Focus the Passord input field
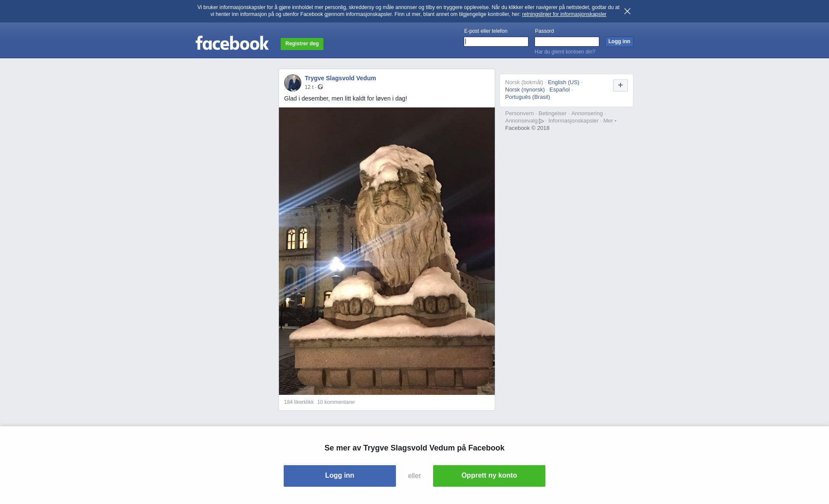The height and width of the screenshot is (504, 829). pos(567,42)
